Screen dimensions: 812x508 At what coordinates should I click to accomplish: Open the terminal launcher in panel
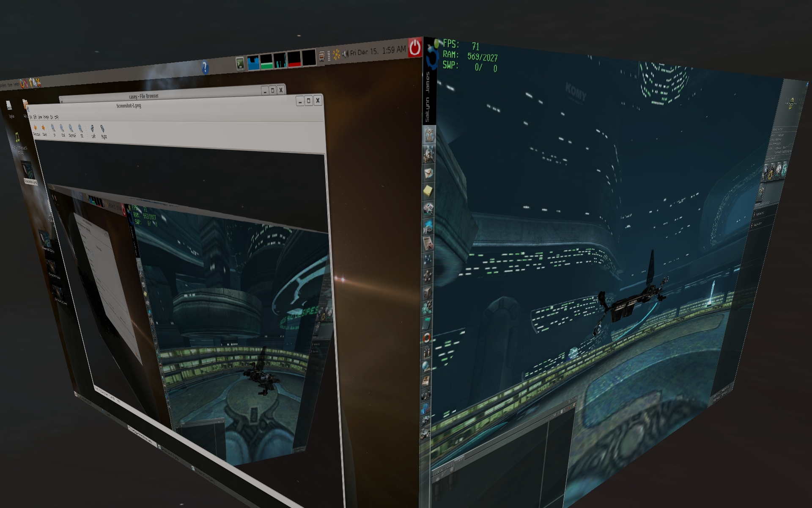tap(240, 63)
